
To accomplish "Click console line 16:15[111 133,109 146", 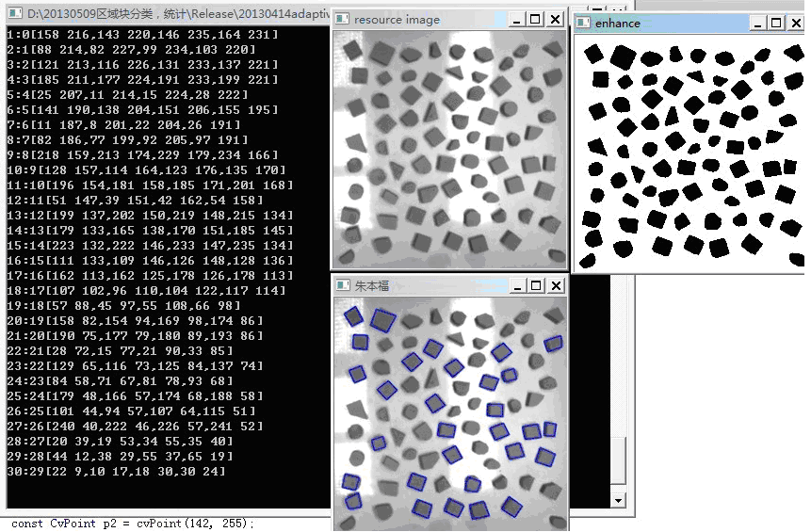I will coord(150,261).
